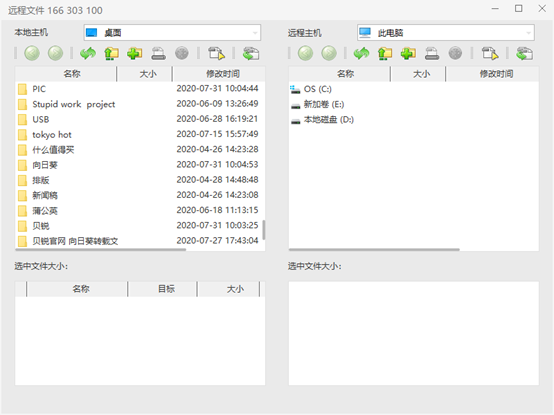Go up one folder in local host panel
The height and width of the screenshot is (415, 554).
click(x=111, y=53)
